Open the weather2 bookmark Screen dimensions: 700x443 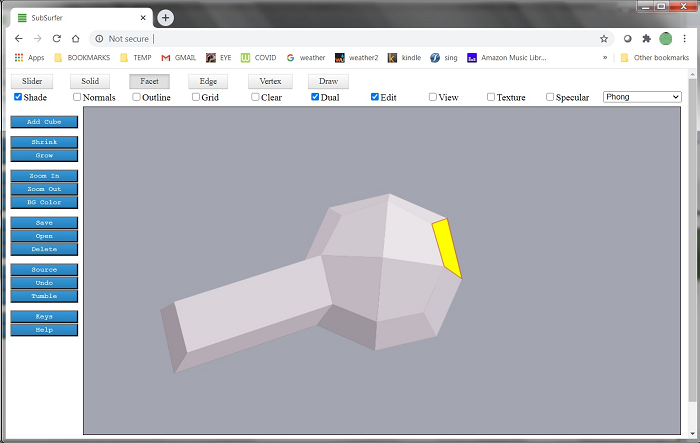[x=356, y=58]
